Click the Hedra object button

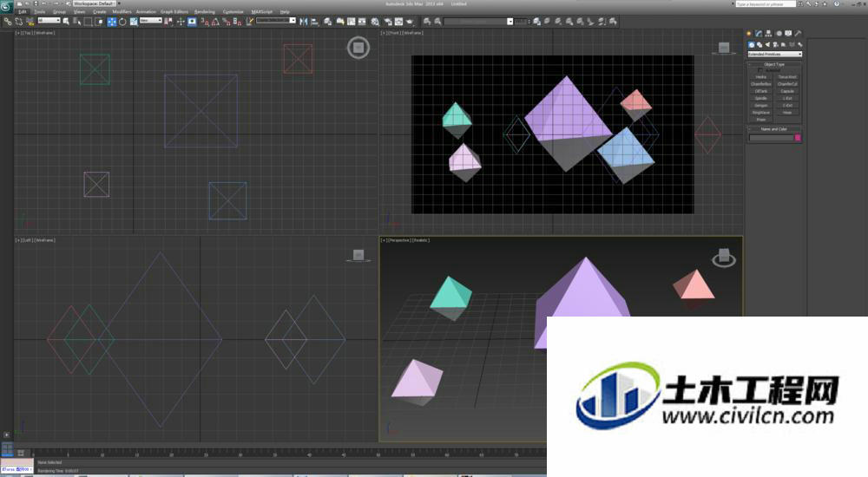(x=761, y=77)
